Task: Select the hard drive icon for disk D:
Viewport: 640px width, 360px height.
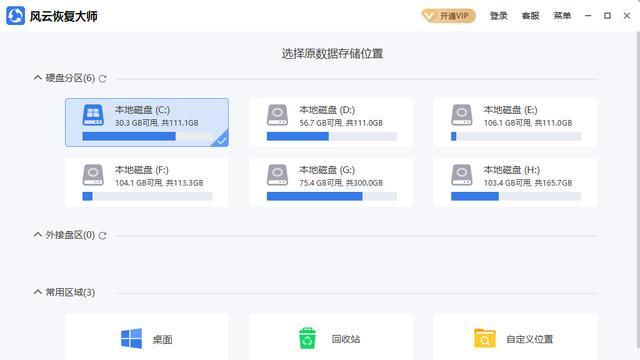Action: 278,115
